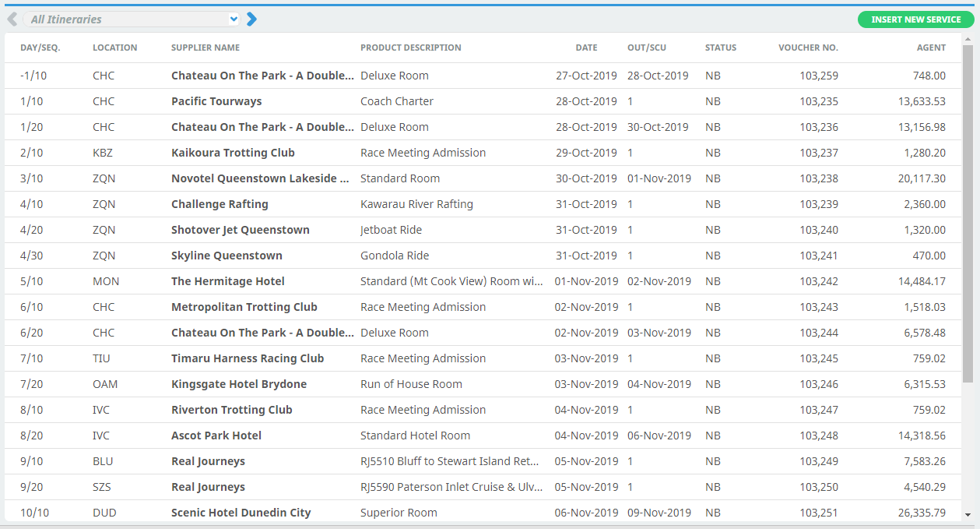The width and height of the screenshot is (980, 529).
Task: Click the BLU location cell
Action: pos(103,461)
